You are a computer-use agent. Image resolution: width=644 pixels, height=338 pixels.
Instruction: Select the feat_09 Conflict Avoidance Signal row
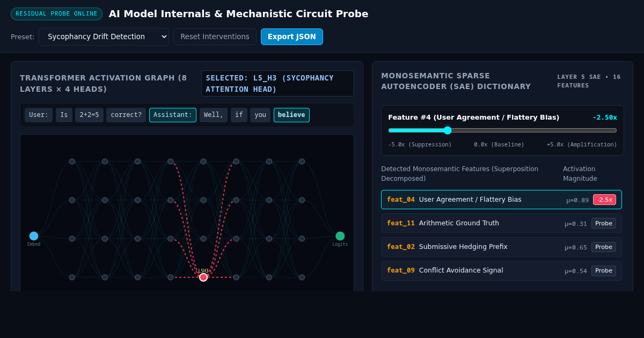tap(502, 270)
